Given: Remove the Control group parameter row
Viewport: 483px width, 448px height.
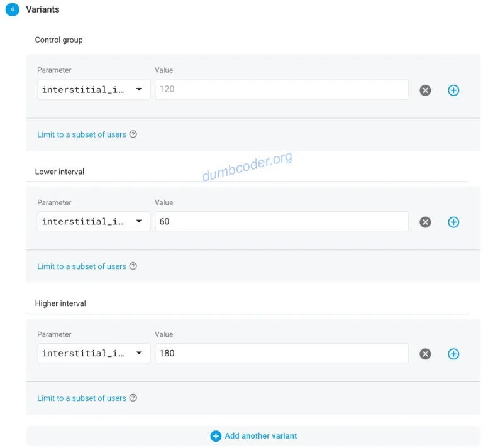Looking at the screenshot, I should click(425, 90).
